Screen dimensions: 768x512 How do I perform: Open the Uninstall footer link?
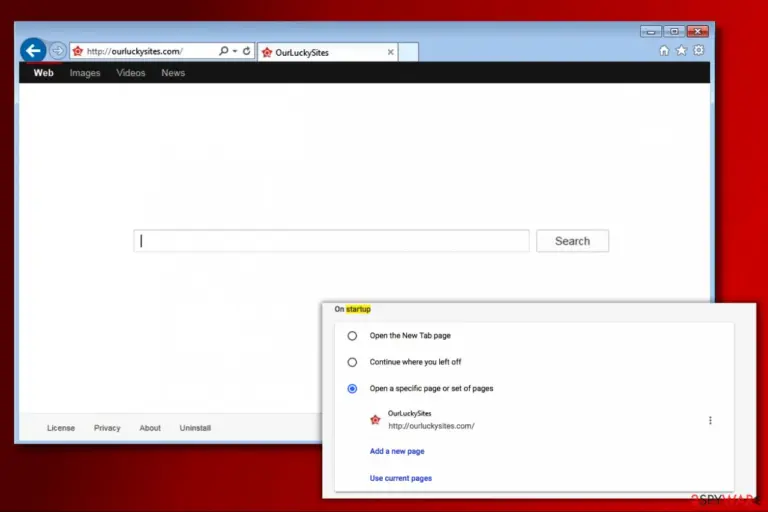click(195, 428)
